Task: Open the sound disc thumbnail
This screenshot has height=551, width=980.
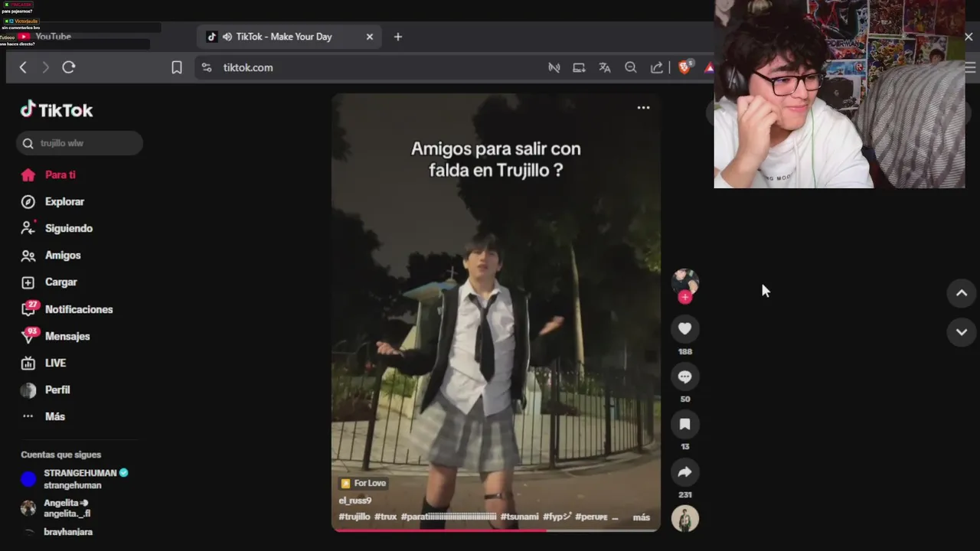Action: pyautogui.click(x=685, y=519)
